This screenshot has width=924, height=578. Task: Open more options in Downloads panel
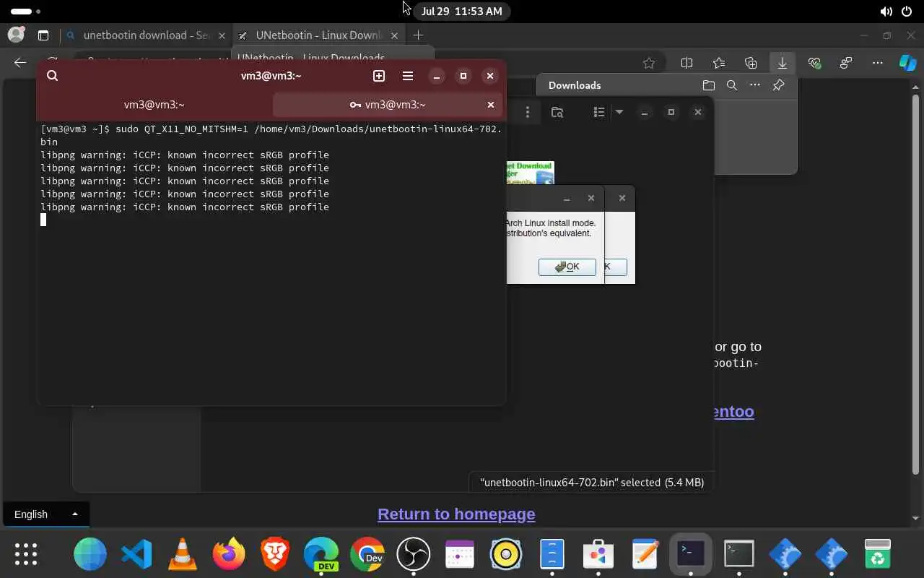[755, 85]
